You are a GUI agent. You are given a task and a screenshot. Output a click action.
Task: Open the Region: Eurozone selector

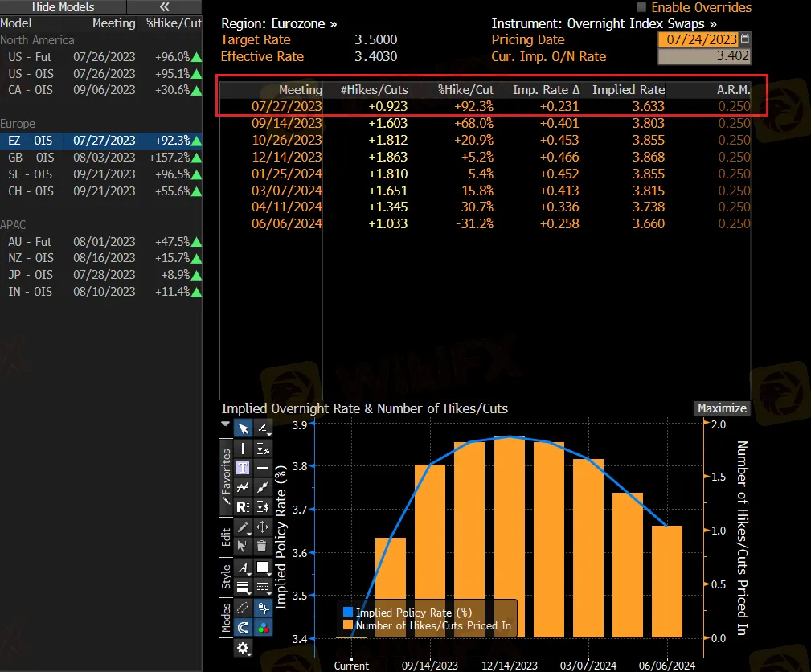coord(279,24)
